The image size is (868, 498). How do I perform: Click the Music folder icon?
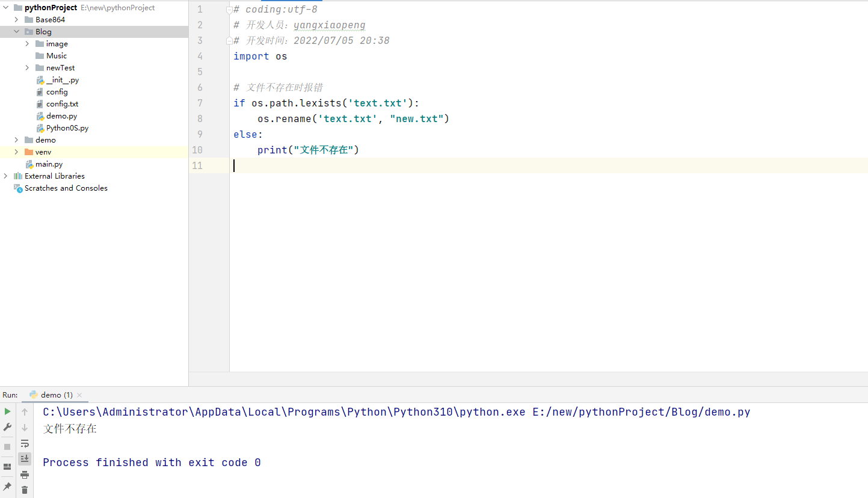40,56
